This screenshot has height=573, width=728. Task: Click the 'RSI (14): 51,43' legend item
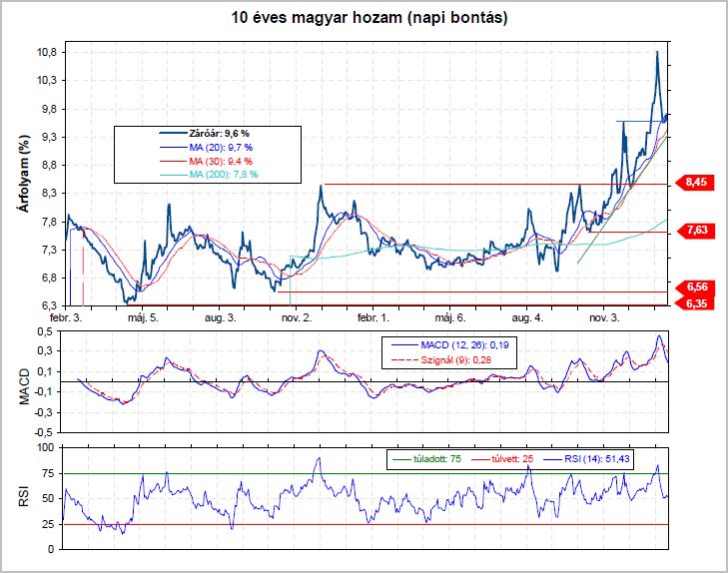tap(600, 459)
